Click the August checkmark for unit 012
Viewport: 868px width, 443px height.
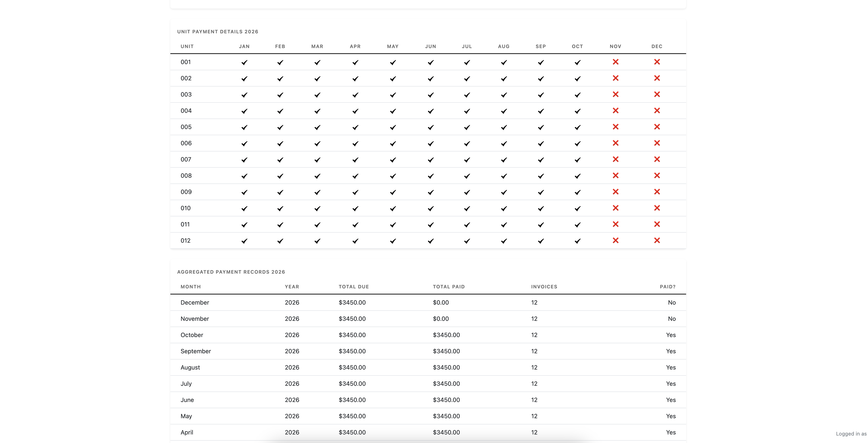(x=503, y=240)
